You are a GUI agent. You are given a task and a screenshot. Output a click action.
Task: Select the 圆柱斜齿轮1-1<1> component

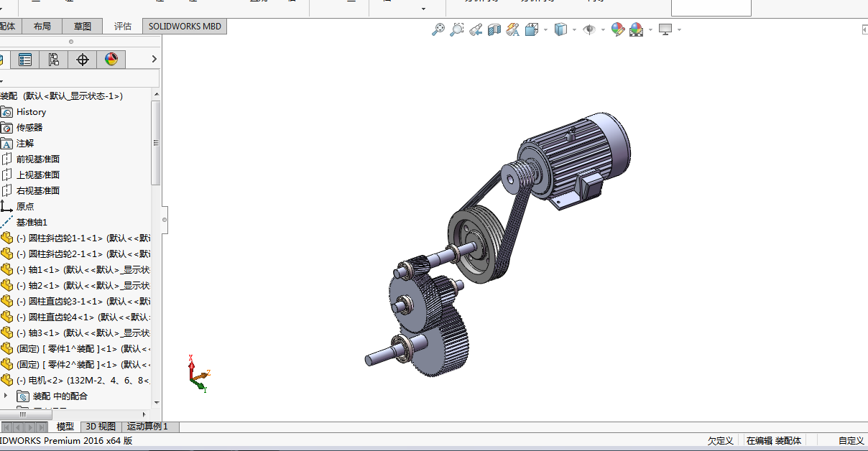coord(75,238)
